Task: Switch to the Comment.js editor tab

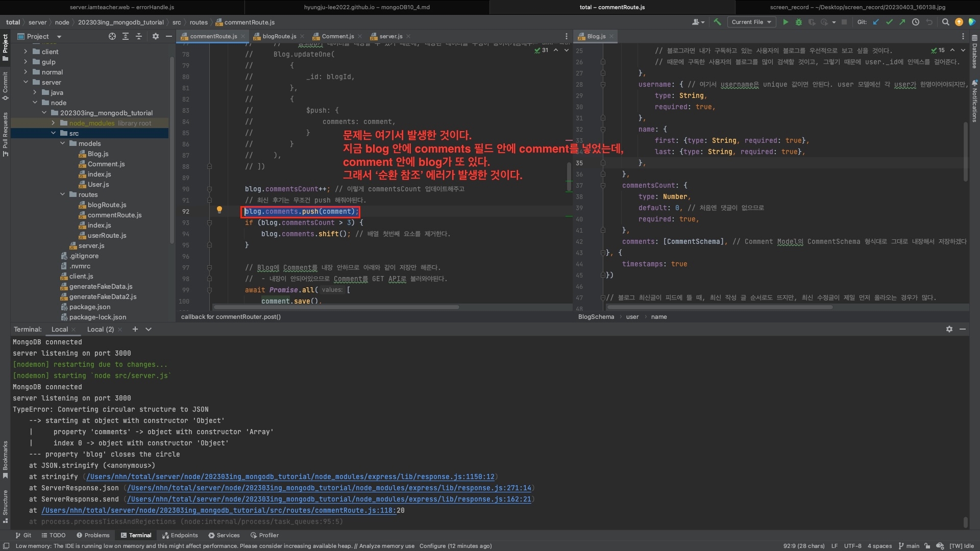Action: [x=337, y=36]
